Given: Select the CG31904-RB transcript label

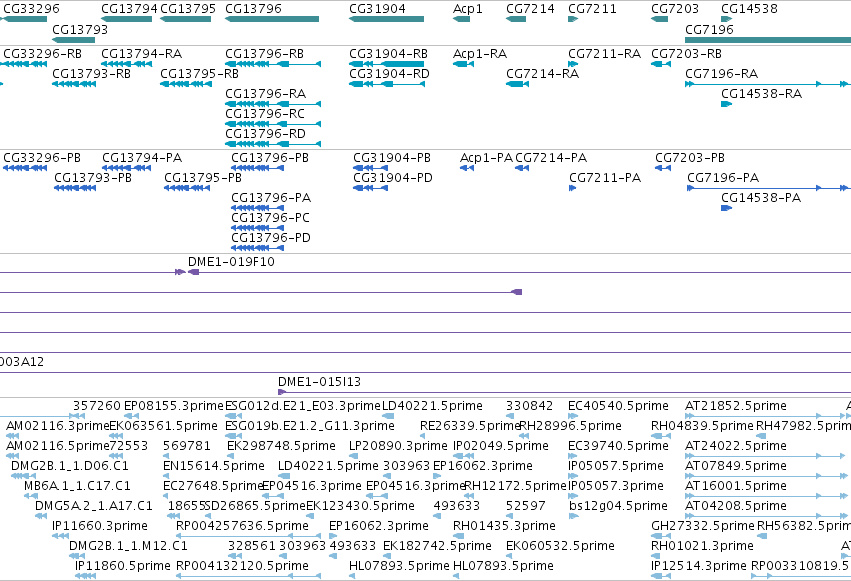Looking at the screenshot, I should point(389,54).
